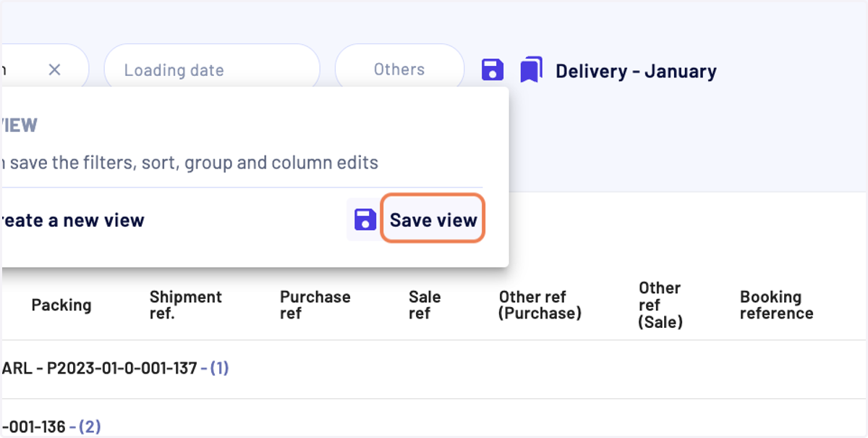Click the save disk icon beside Others filter
This screenshot has height=438, width=868.
[493, 70]
